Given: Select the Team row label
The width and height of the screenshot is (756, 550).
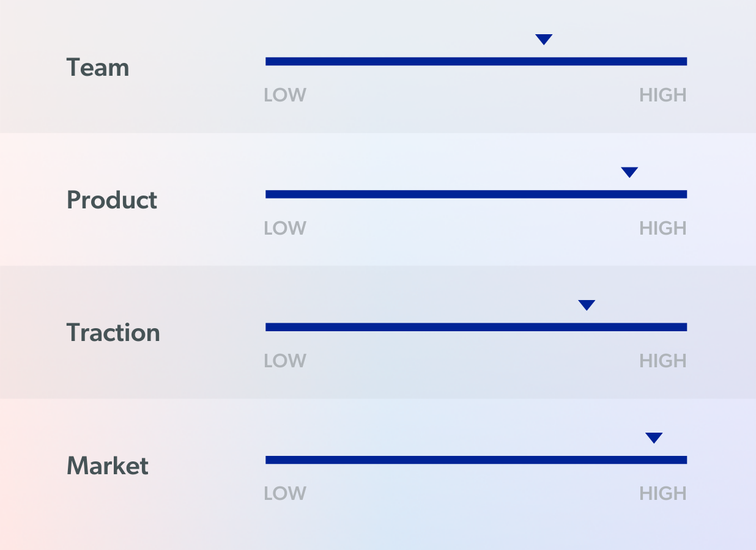Looking at the screenshot, I should coord(98,67).
